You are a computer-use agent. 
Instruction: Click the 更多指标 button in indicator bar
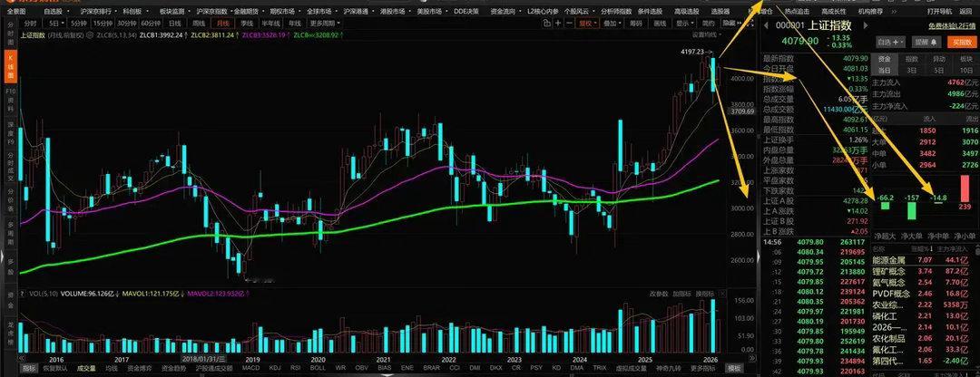(705, 368)
